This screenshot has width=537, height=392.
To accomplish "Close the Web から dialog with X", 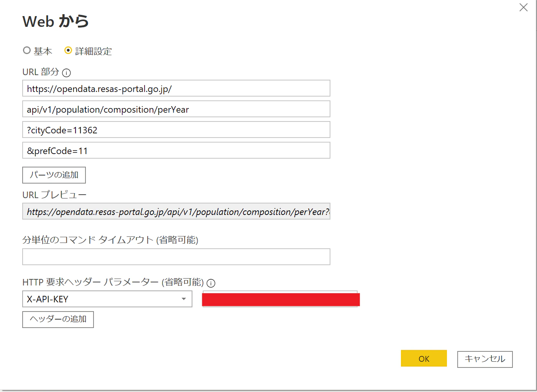I will click(x=524, y=7).
